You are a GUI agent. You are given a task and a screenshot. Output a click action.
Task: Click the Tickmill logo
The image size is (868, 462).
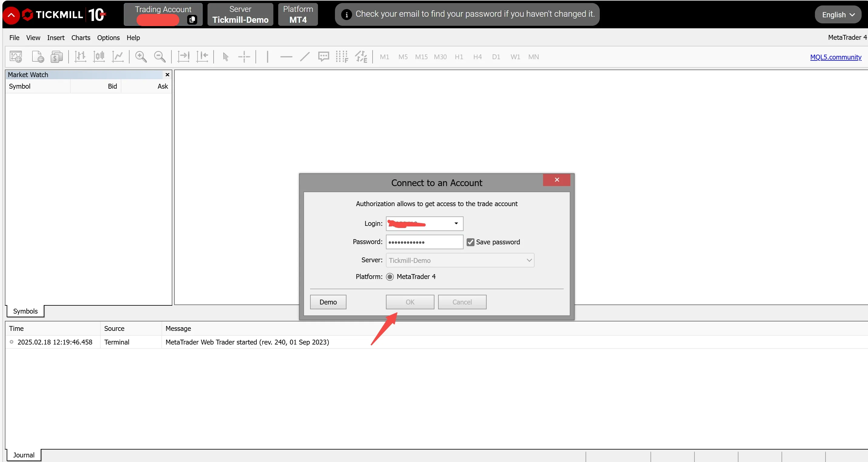[x=64, y=15]
